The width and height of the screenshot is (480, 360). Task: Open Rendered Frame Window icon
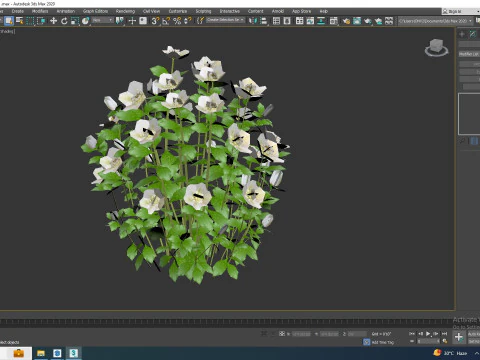(357, 21)
